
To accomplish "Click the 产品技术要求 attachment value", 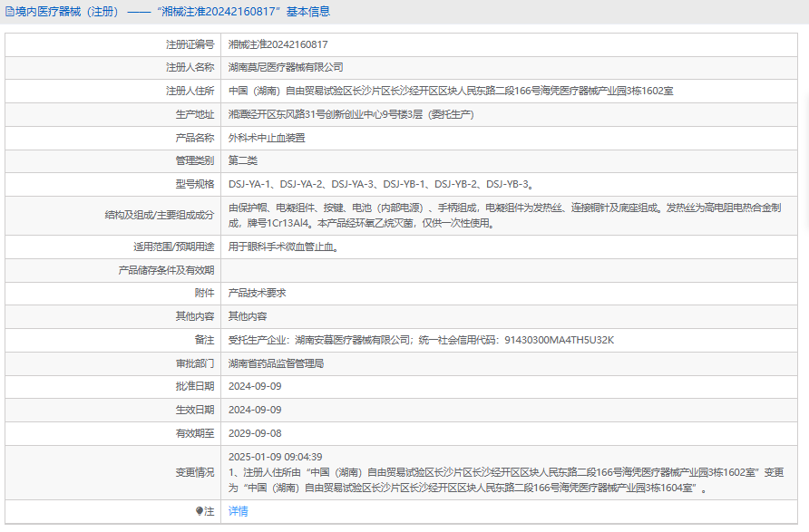I will click(257, 293).
